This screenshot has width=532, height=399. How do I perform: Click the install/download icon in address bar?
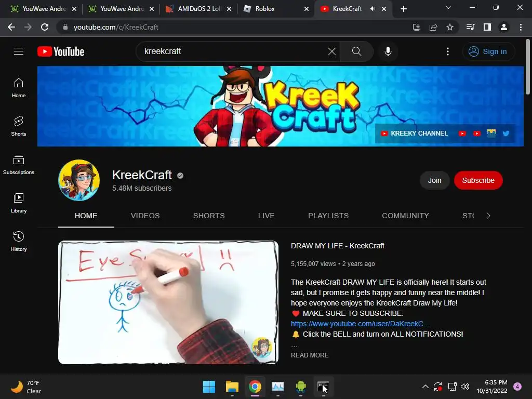tap(417, 27)
